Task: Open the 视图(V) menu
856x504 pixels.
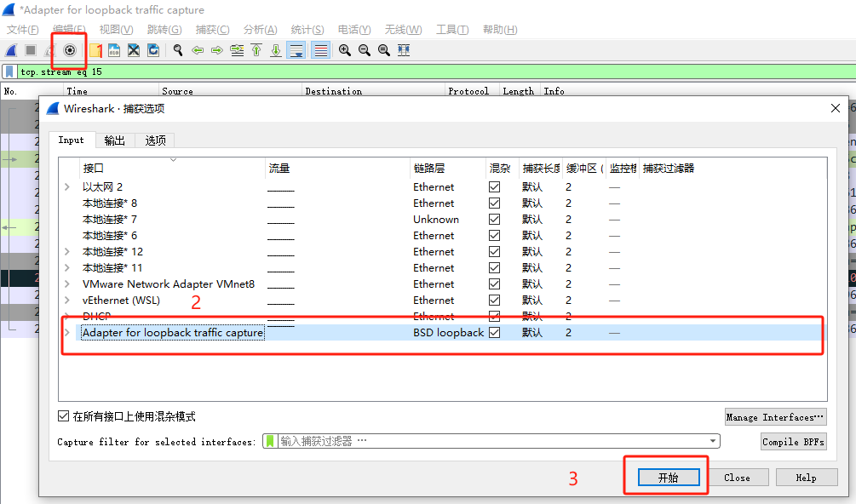Action: tap(117, 30)
